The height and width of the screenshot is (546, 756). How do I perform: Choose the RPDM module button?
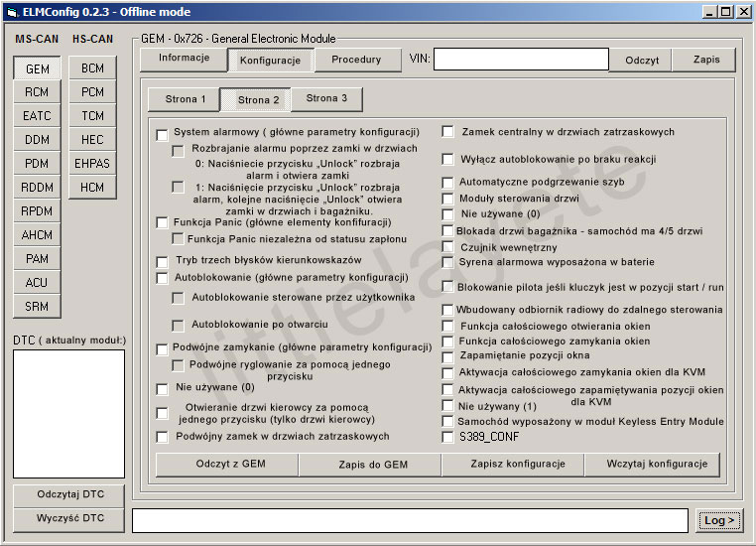(x=37, y=211)
